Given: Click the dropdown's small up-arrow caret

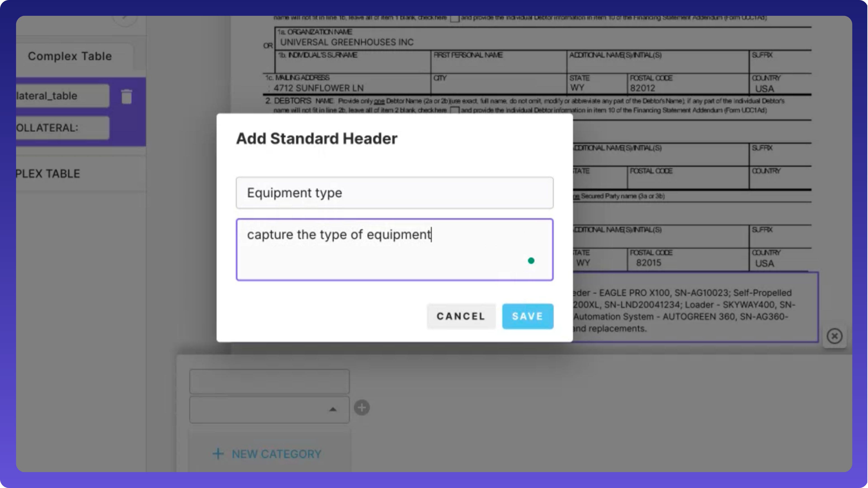Looking at the screenshot, I should tap(333, 409).
